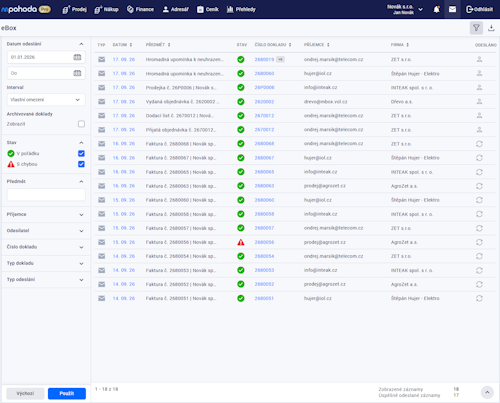The image size is (500, 403).
Task: Click the blue 'Použít' button
Action: [x=67, y=393]
